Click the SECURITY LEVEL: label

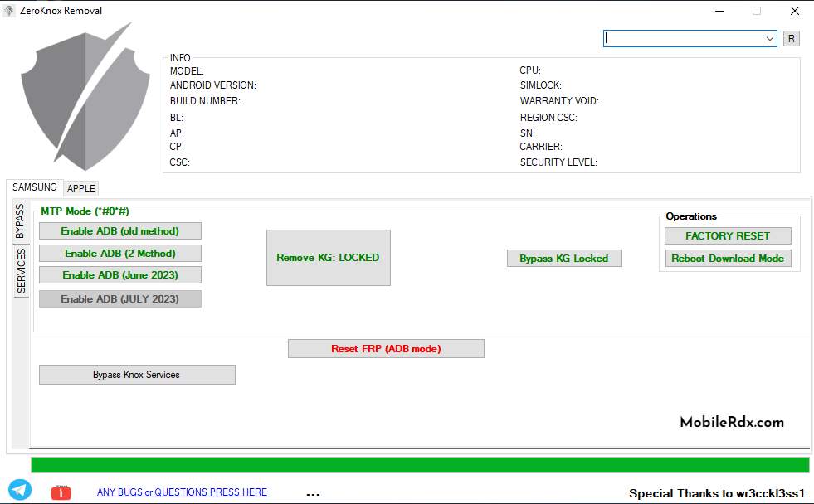pyautogui.click(x=558, y=162)
